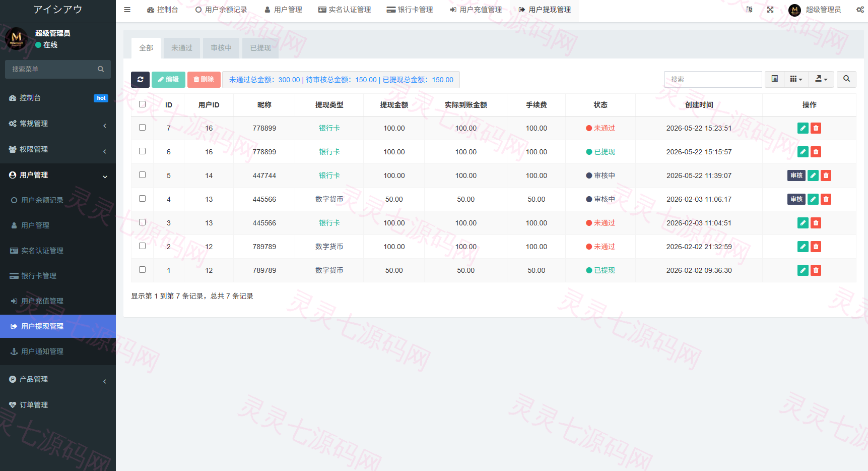This screenshot has height=471, width=868.
Task: Open 银行卡管理 in the sidebar
Action: click(58, 276)
